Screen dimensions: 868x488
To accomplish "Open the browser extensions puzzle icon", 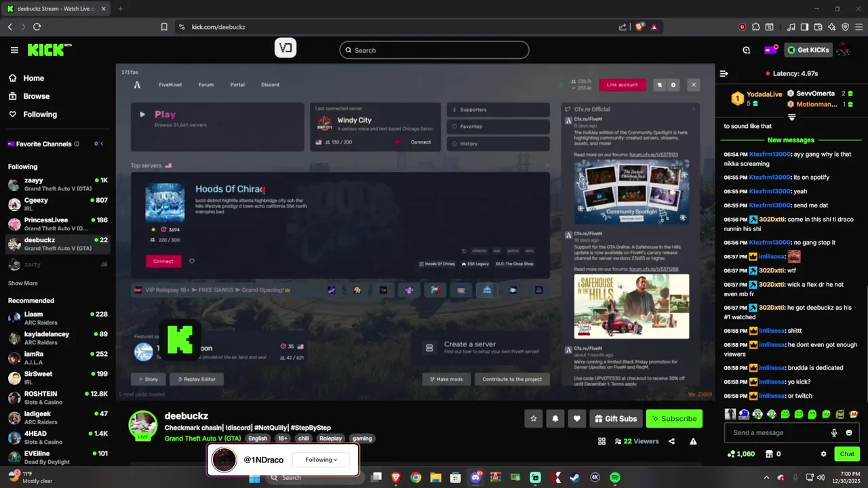I will click(x=755, y=27).
